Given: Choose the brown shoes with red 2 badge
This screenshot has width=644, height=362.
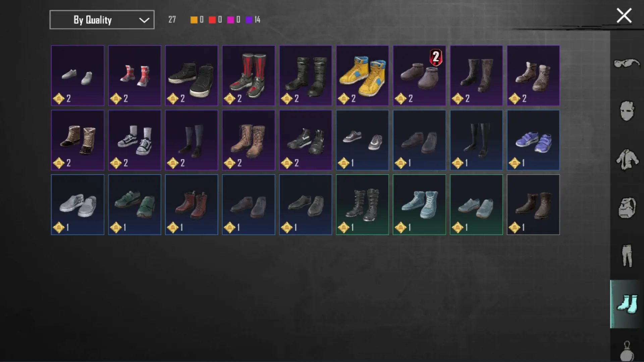Looking at the screenshot, I should coord(419,76).
